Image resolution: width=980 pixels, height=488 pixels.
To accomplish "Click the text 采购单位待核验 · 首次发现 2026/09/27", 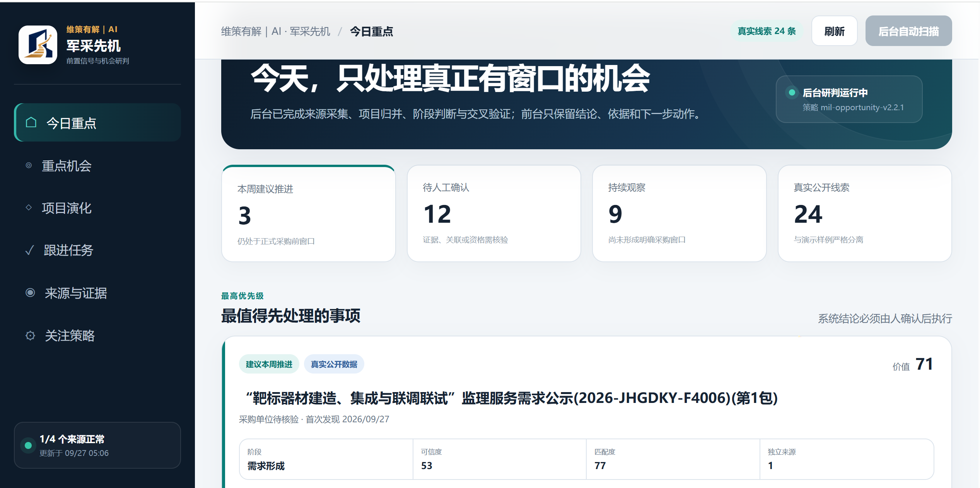I will coord(314,419).
